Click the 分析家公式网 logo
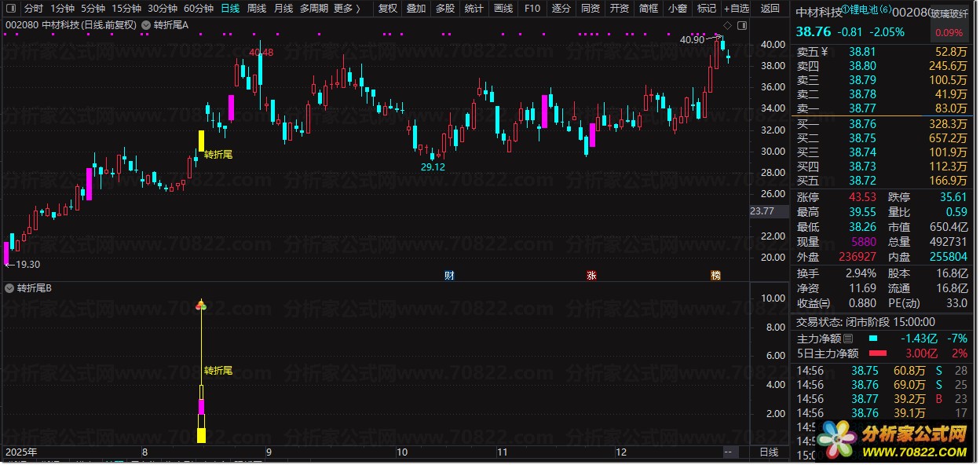The image size is (980, 465). pos(892,441)
